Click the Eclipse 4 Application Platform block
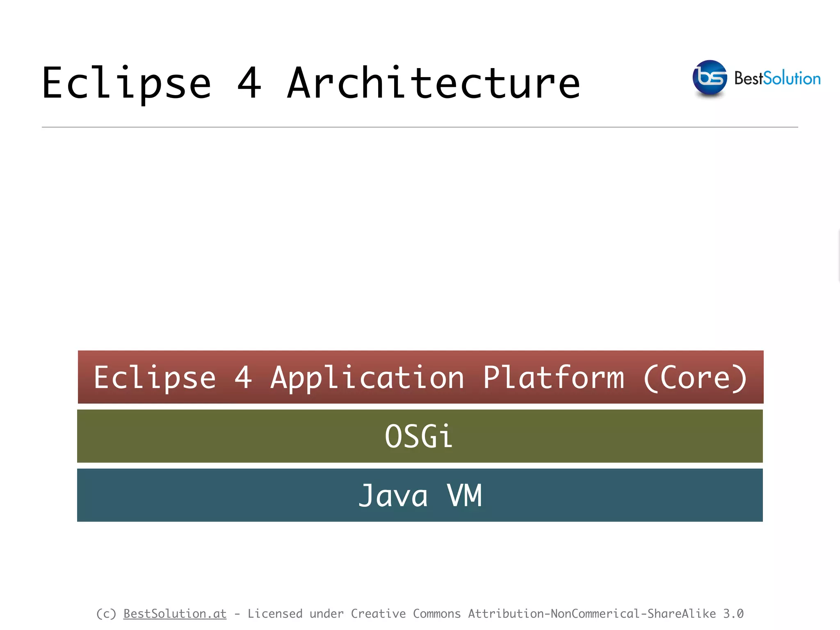Viewport: 840px width, 630px height. [420, 377]
